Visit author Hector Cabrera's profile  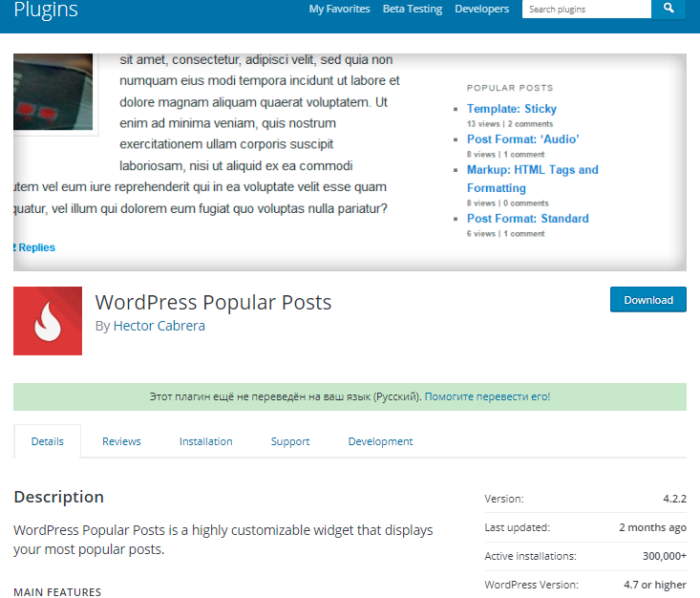point(159,326)
